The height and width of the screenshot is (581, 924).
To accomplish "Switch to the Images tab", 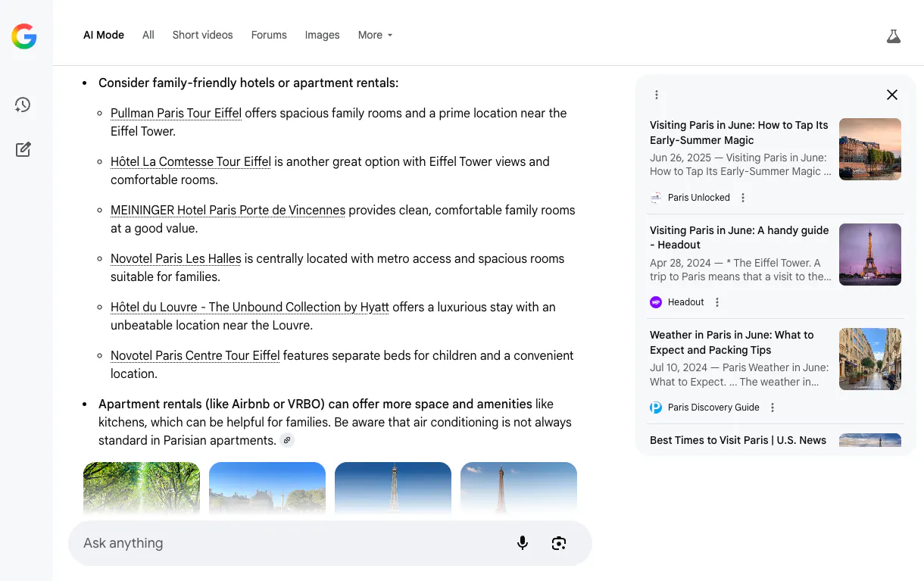I will point(322,35).
